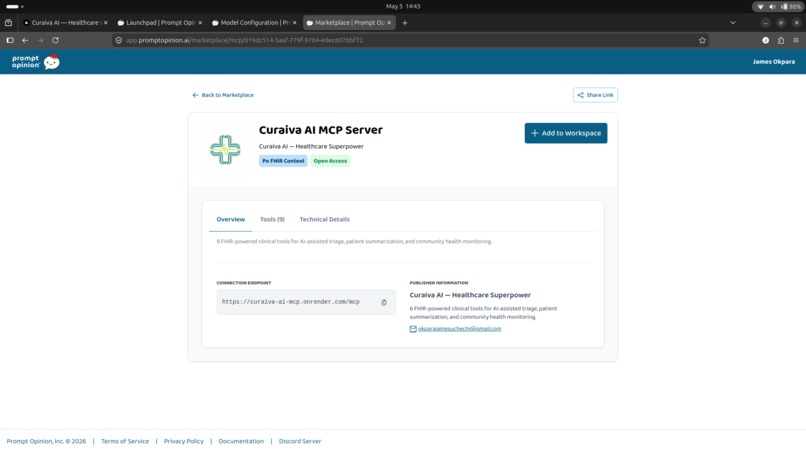The height and width of the screenshot is (453, 806).
Task: Click the Prompt Opinion mascot icon
Action: click(x=51, y=62)
